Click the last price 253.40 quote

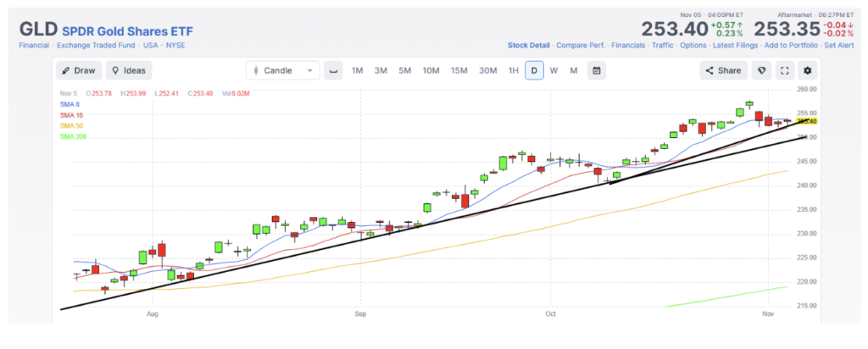pos(675,29)
